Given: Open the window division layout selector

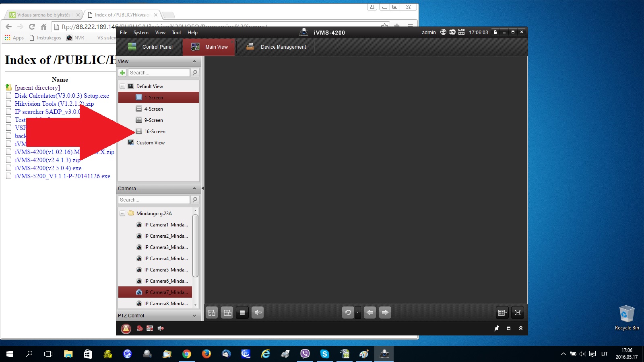Looking at the screenshot, I should pos(502,313).
